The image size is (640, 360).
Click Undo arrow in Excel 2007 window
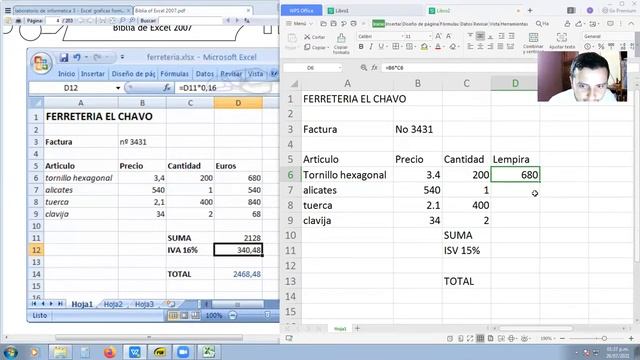click(77, 58)
